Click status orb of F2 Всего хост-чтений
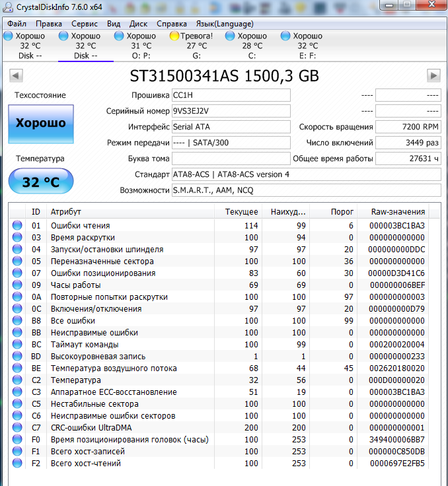Viewport: 448px width, 486px height. pyautogui.click(x=17, y=463)
